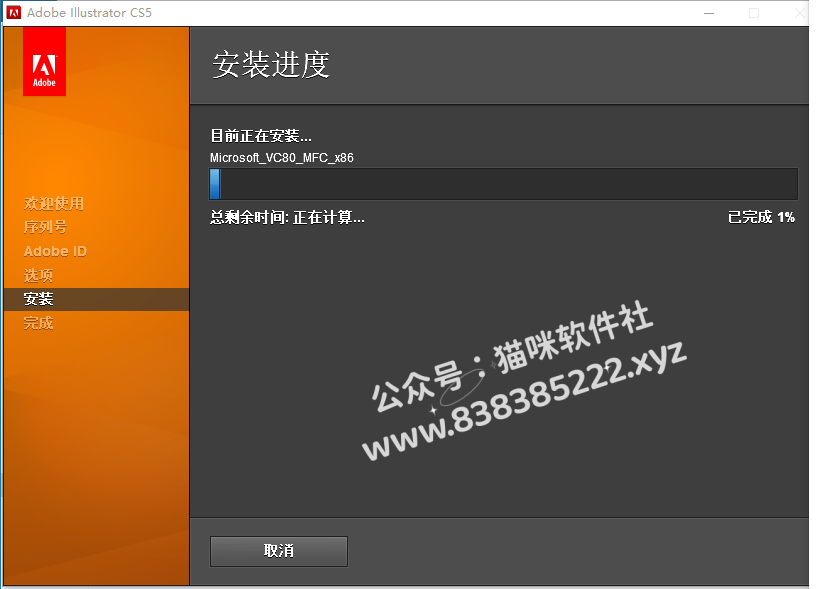Click the installation progress bar
The image size is (826, 589).
click(504, 184)
